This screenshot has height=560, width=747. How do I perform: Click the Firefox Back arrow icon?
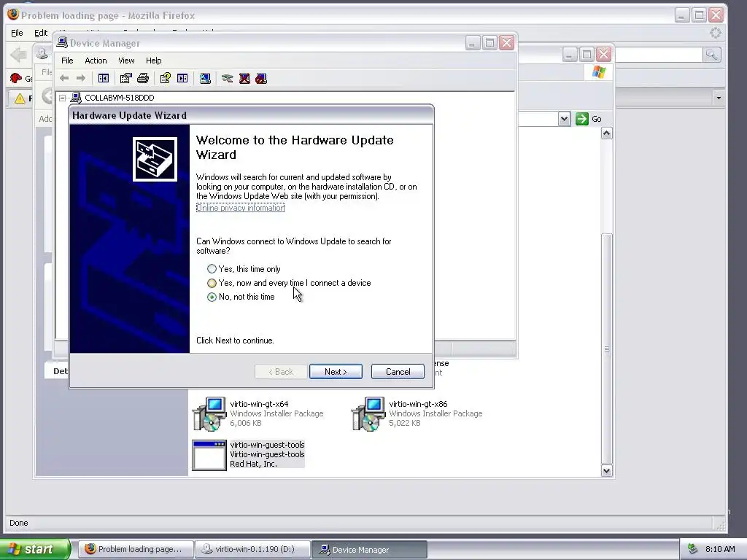tap(18, 55)
